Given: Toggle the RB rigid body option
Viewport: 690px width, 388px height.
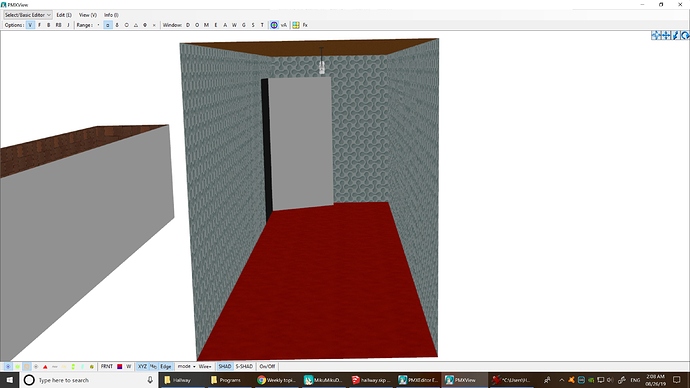Looking at the screenshot, I should click(x=58, y=25).
